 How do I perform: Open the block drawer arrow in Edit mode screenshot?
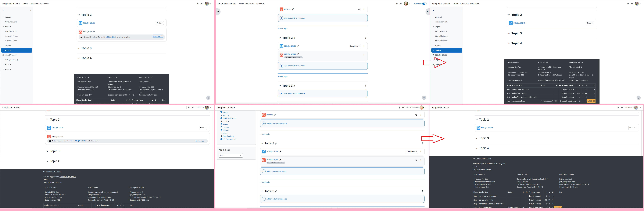click(x=427, y=11)
